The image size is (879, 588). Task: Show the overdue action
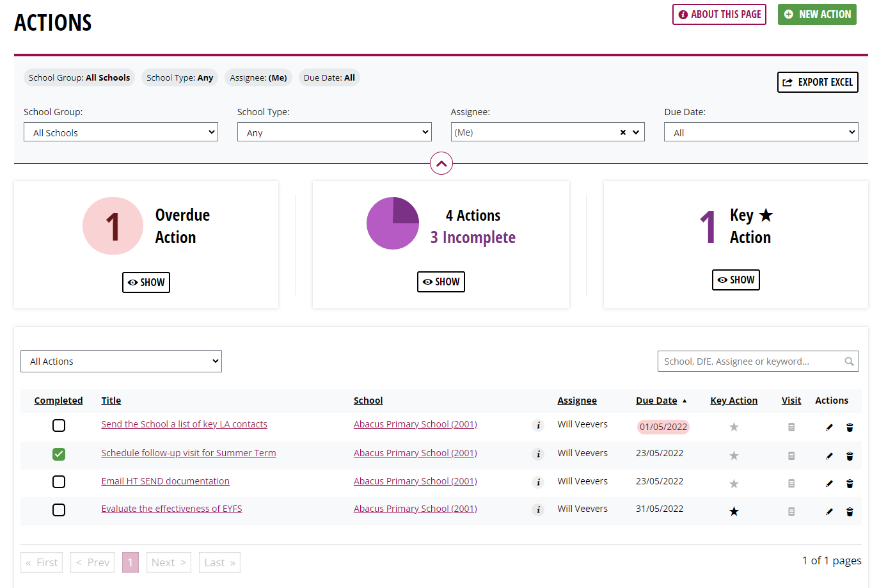146,282
